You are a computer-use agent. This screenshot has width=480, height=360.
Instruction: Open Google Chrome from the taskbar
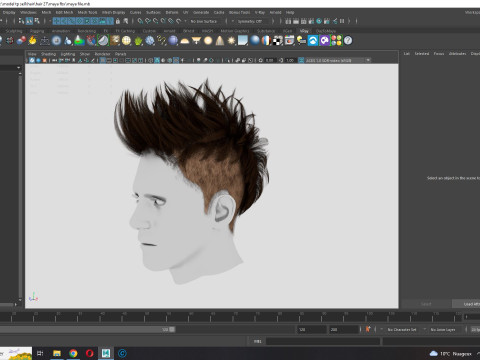73,353
